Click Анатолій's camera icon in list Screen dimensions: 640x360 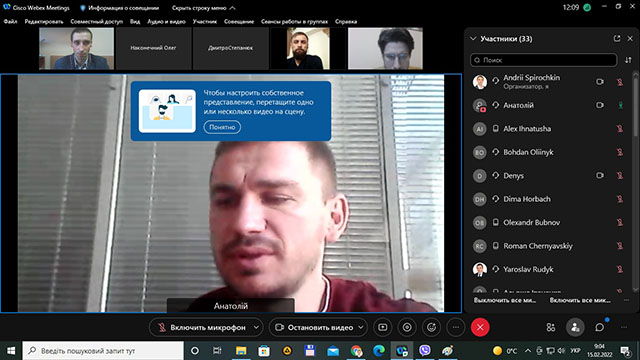(600, 105)
